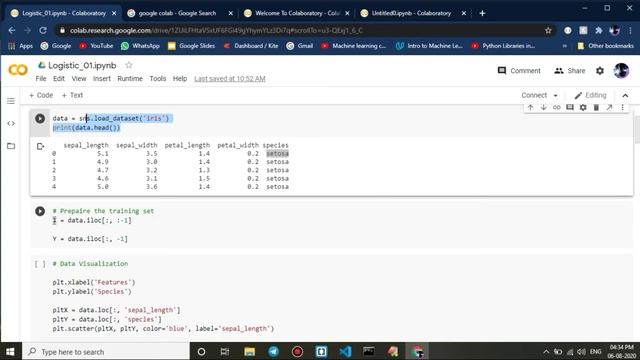Open the Gmail bookmark
640x360 pixels.
click(300, 46)
